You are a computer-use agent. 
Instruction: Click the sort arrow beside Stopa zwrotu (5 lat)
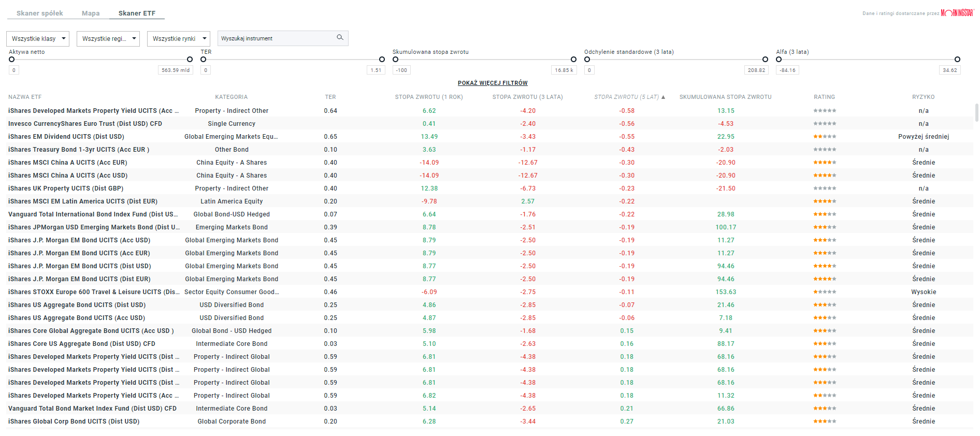pyautogui.click(x=663, y=97)
